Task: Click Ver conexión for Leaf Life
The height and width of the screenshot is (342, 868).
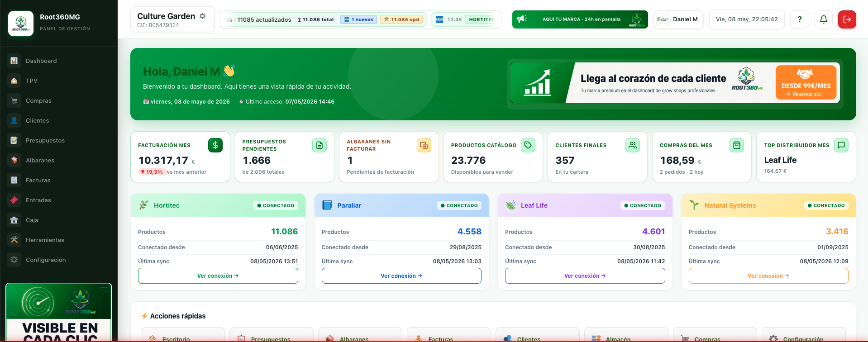Action: pyautogui.click(x=585, y=276)
